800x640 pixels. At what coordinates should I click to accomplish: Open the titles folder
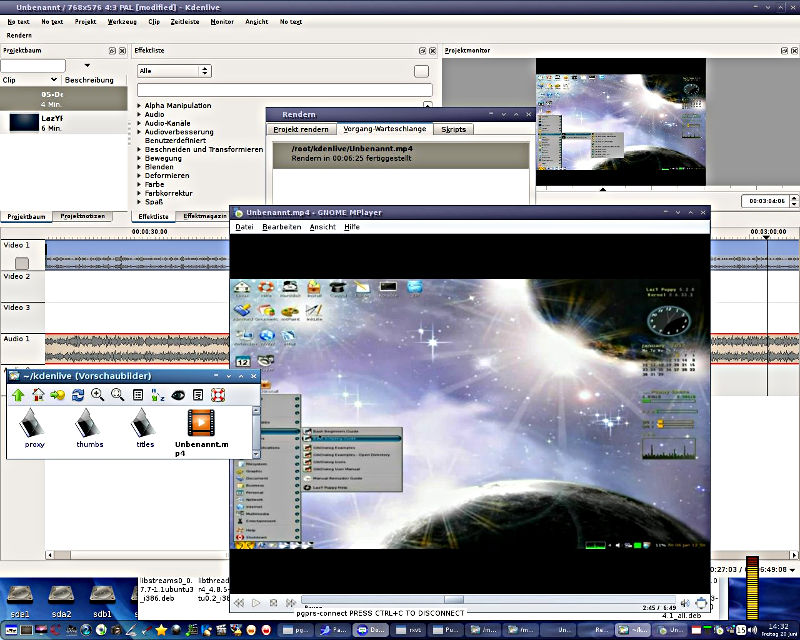[144, 427]
